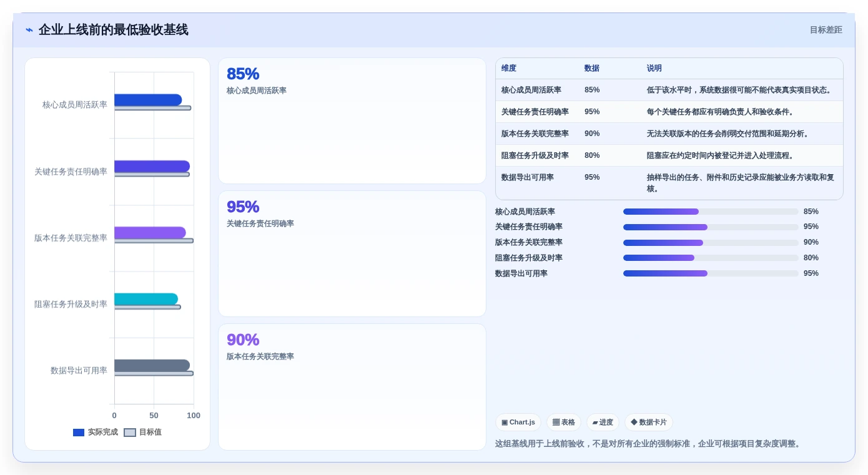This screenshot has width=868, height=475.
Task: Click the 版本任务关联完整率 progress bar at 90%
Action: [711, 243]
